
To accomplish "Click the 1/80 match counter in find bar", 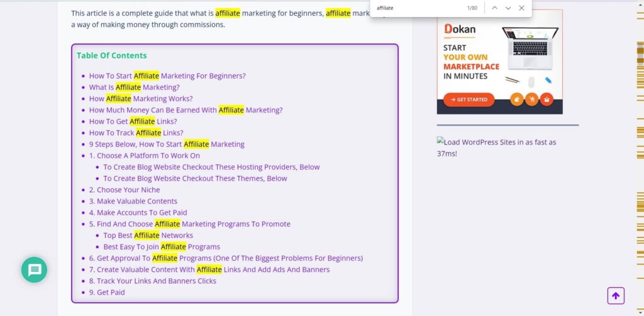I will (472, 8).
